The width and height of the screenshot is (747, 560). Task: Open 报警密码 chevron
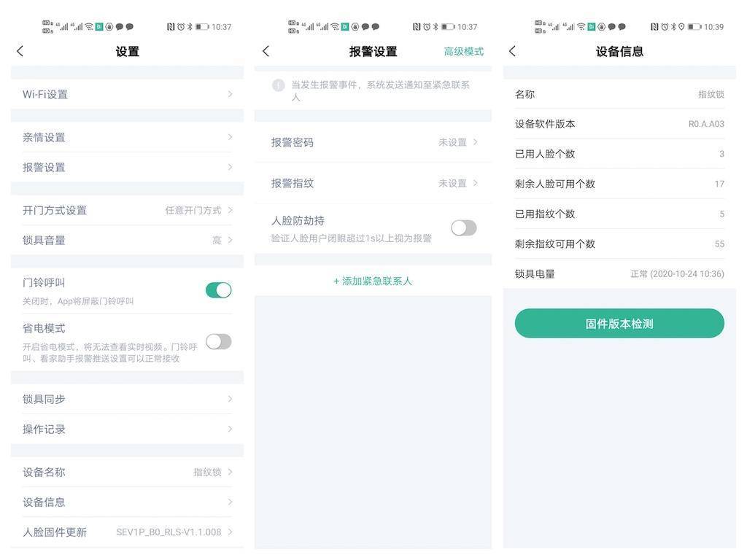click(476, 142)
